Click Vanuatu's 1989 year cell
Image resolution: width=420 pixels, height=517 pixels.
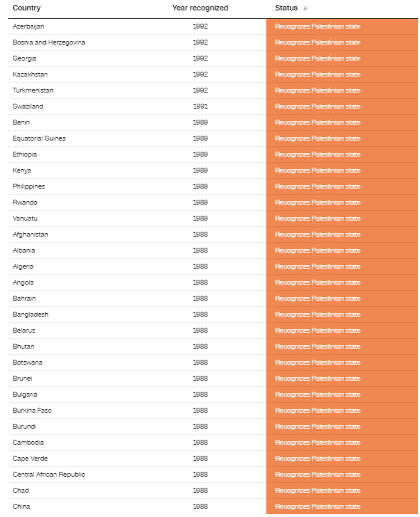[x=200, y=218]
